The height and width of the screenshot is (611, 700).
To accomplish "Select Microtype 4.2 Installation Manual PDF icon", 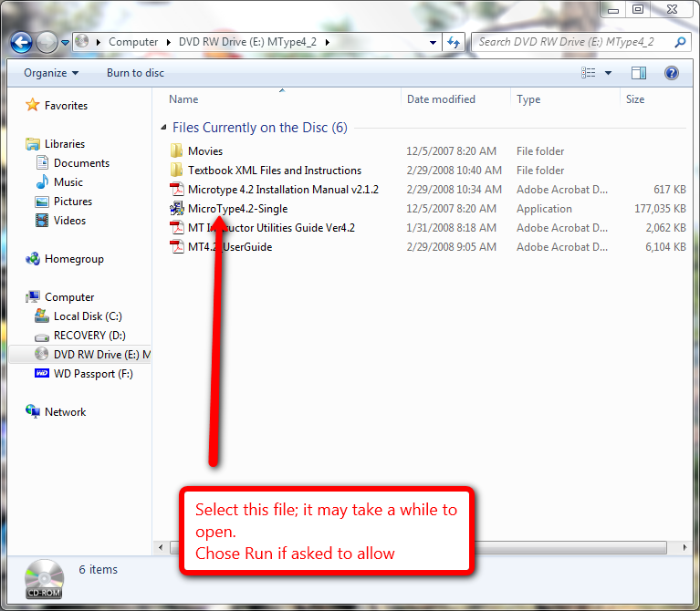I will 177,189.
